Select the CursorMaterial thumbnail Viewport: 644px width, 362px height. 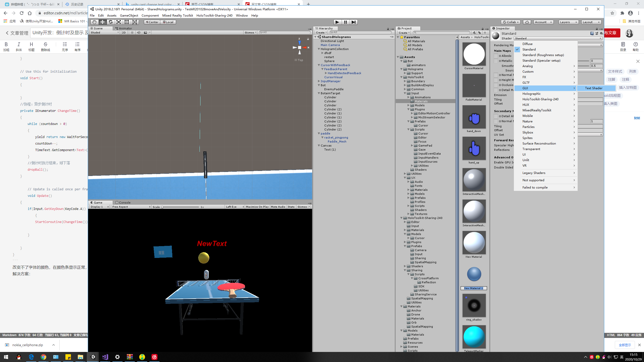coord(474,54)
